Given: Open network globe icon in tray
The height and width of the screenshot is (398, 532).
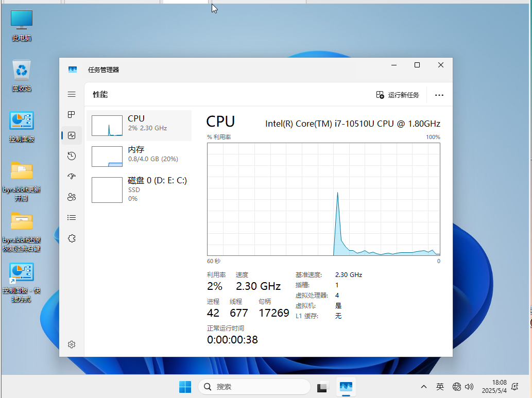Looking at the screenshot, I should 457,387.
